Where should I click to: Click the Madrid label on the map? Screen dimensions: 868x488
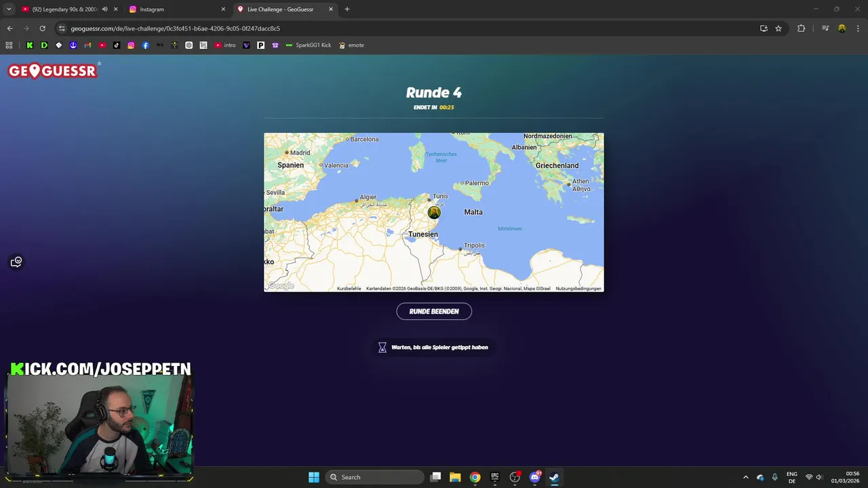pyautogui.click(x=300, y=152)
